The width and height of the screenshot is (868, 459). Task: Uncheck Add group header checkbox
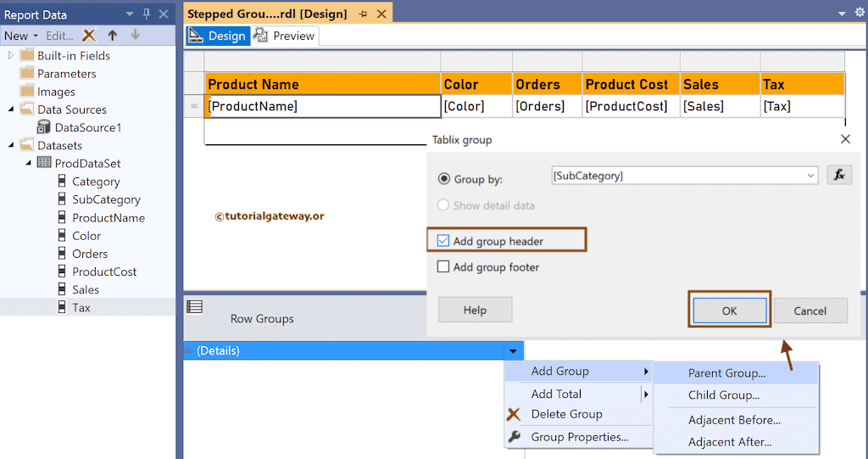pos(442,241)
